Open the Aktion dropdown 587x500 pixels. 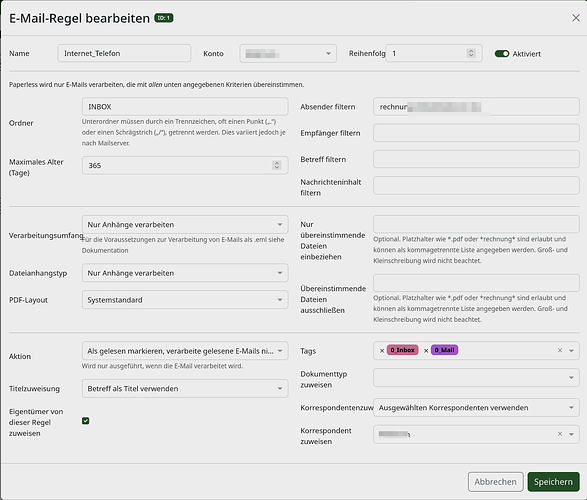point(185,351)
